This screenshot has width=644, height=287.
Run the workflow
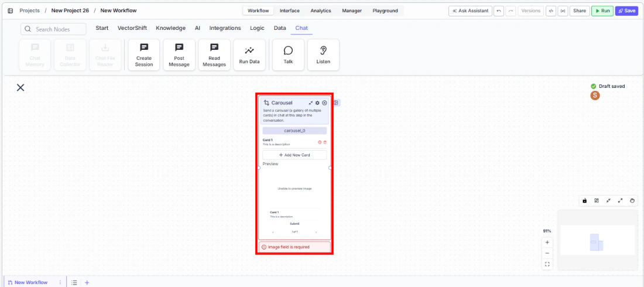(602, 11)
